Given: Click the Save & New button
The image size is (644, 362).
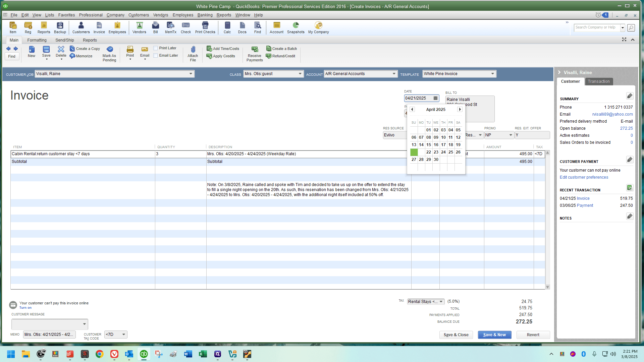Looking at the screenshot, I should pyautogui.click(x=494, y=335).
